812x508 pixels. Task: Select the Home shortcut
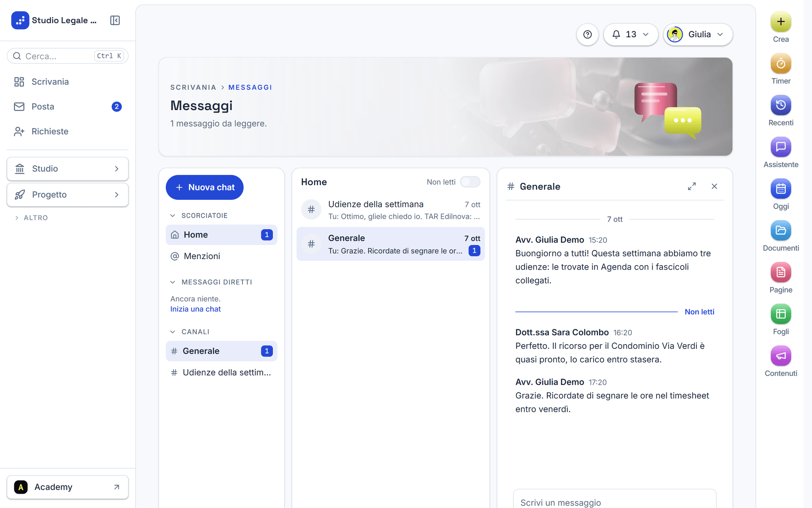click(222, 235)
